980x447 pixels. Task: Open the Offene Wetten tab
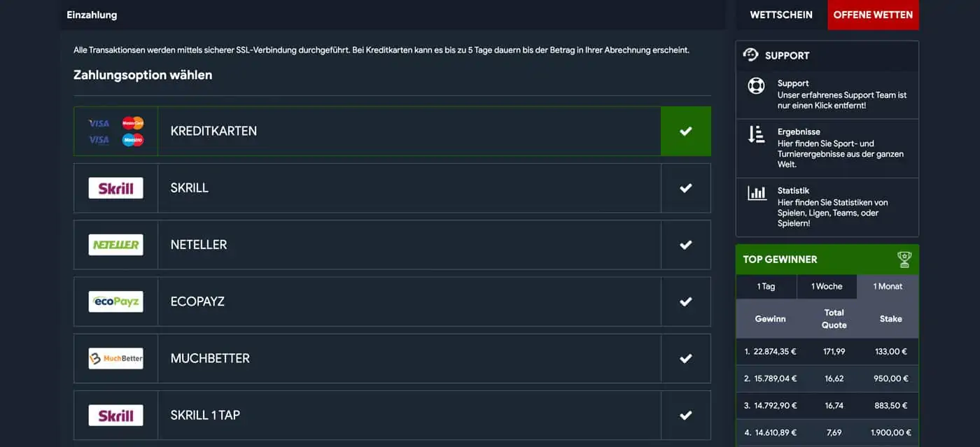(x=873, y=15)
